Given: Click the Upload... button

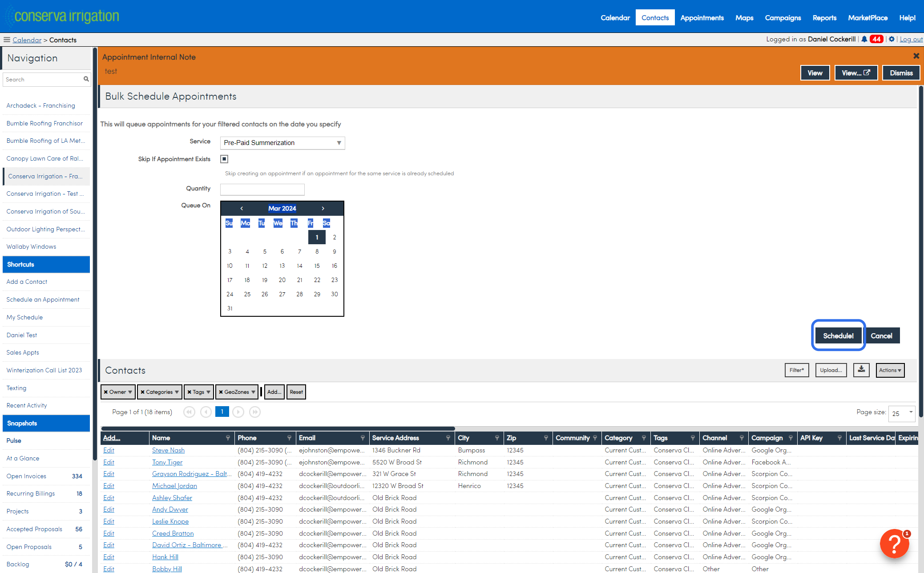Looking at the screenshot, I should pos(831,370).
